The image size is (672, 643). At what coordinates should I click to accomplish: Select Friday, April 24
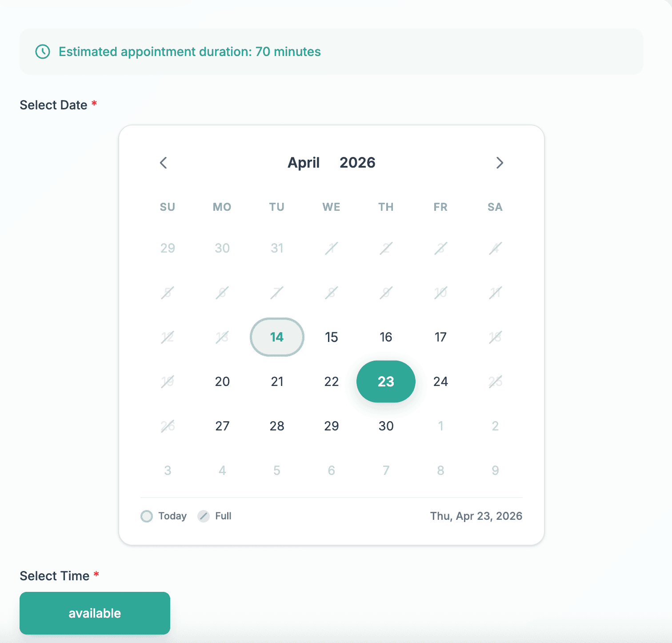[440, 382]
